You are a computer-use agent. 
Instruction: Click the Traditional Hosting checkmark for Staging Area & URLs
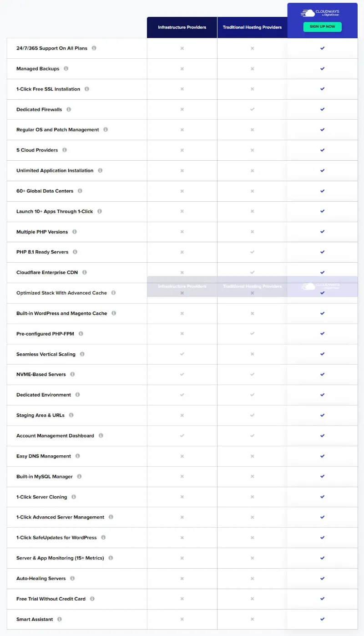tap(252, 415)
